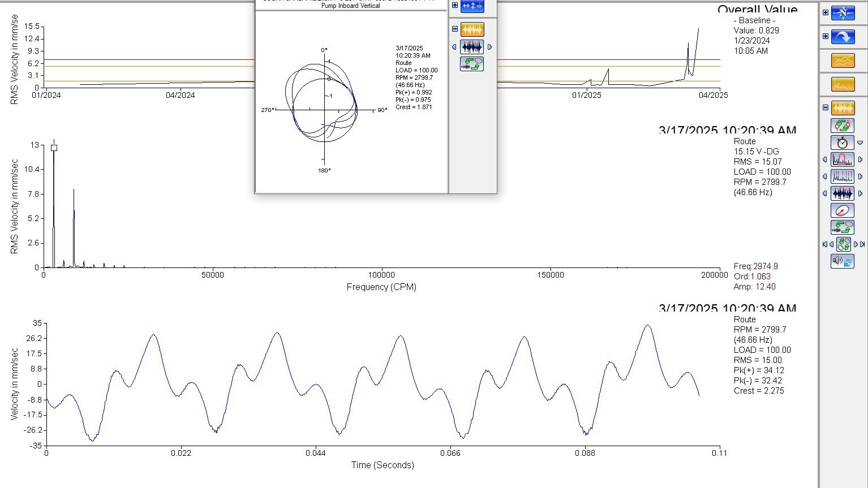Click the blue compass navigation icon
This screenshot has height=488, width=868.
pyautogui.click(x=843, y=13)
